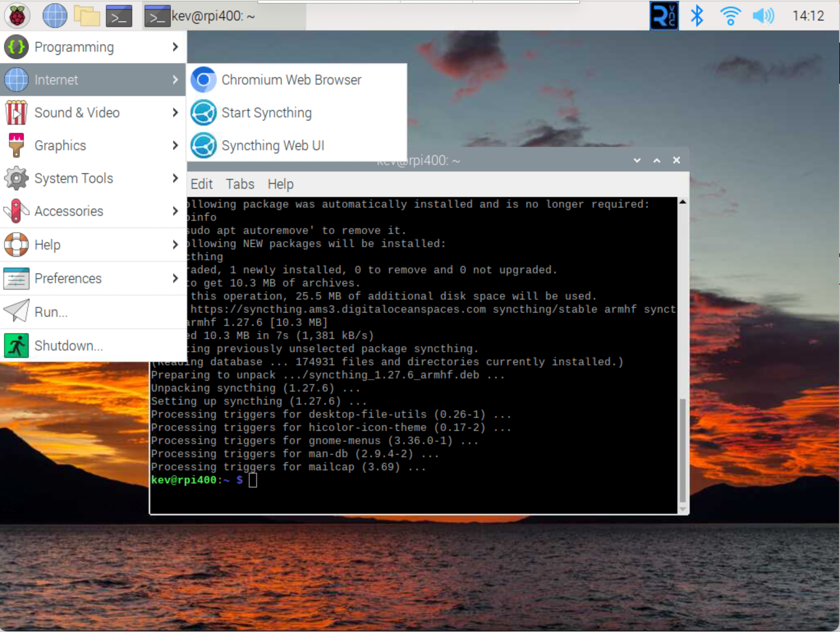The image size is (840, 632).
Task: Click Edit in the terminal menu bar
Action: [x=202, y=184]
